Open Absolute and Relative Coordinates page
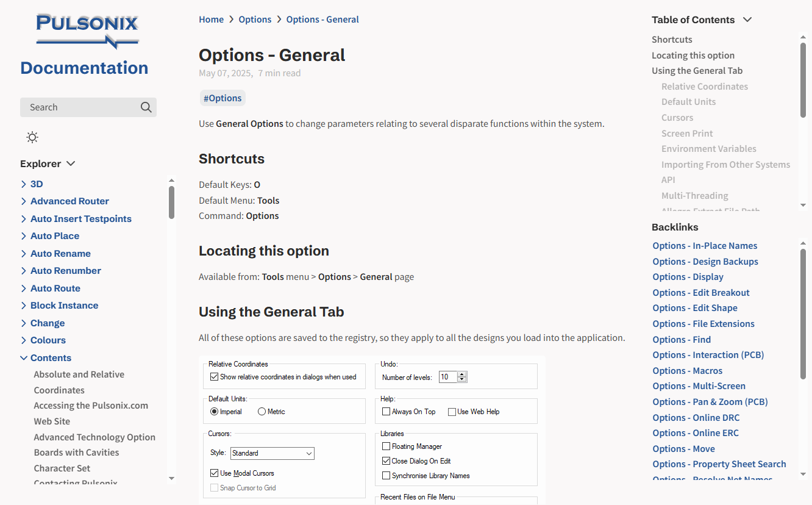 click(79, 382)
